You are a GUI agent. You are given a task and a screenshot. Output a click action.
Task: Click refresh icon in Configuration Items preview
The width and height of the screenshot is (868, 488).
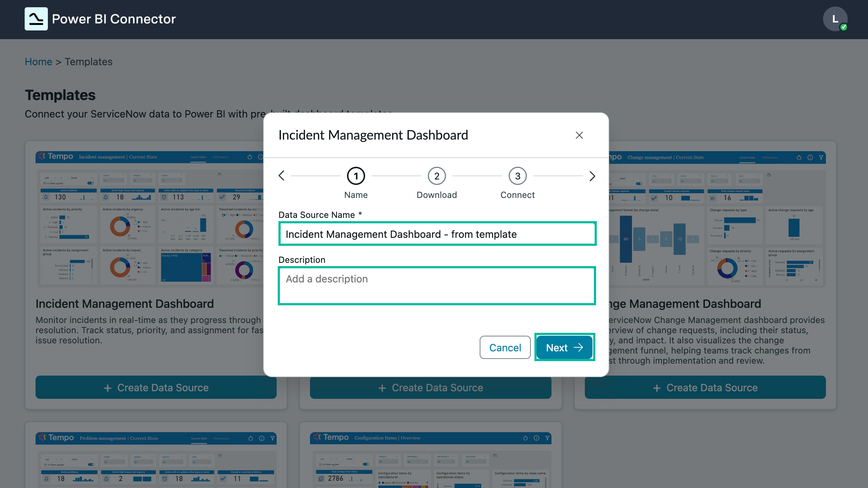525,438
